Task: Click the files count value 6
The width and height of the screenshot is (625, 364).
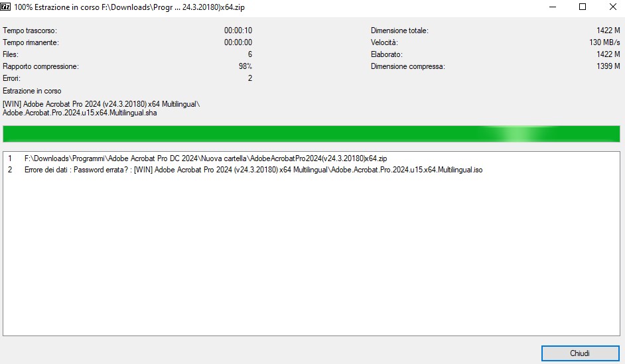Action: 250,54
